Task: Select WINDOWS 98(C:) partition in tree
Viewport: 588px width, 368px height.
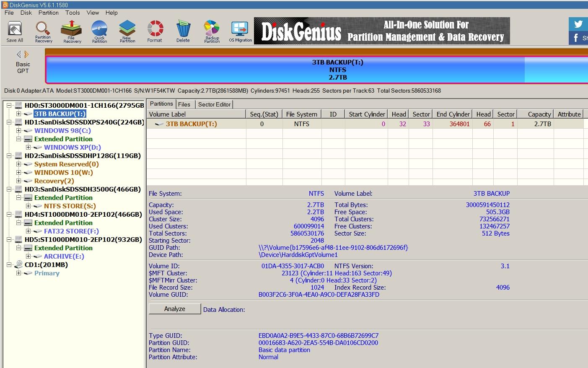Action: pos(62,131)
